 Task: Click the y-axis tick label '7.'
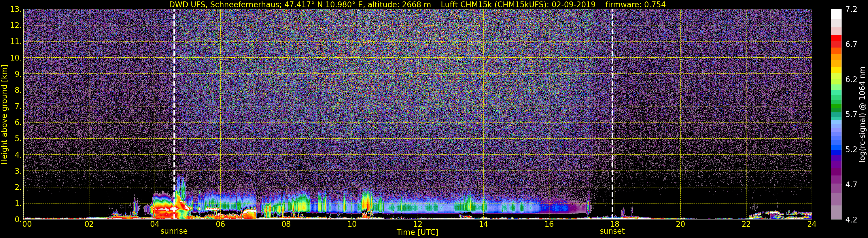(x=18, y=106)
